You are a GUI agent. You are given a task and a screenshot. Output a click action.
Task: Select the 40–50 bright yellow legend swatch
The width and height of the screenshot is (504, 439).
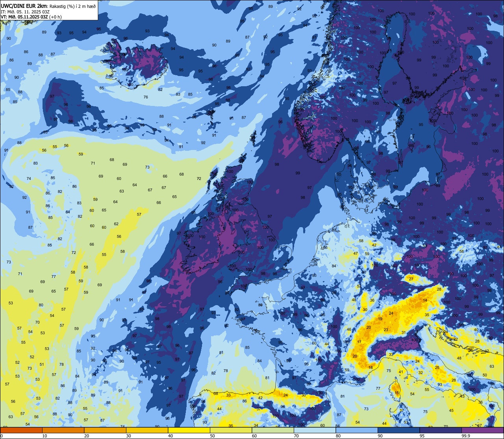(189, 430)
